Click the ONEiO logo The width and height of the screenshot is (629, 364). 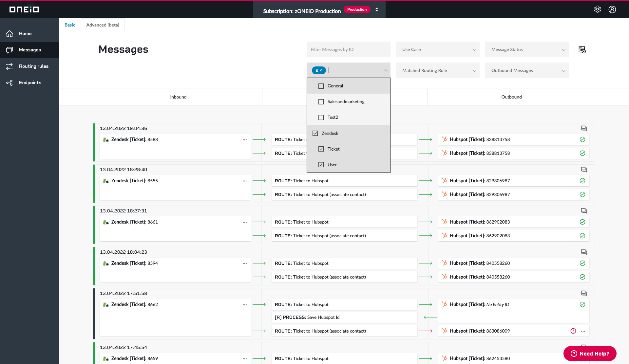[x=24, y=9]
